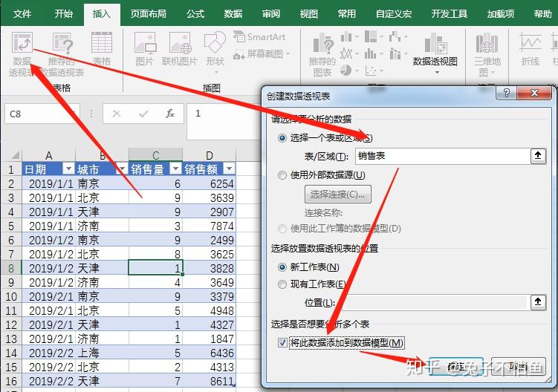Screen dimensions: 558x392
Task: Switch to the 视图 View tab
Action: pos(308,14)
